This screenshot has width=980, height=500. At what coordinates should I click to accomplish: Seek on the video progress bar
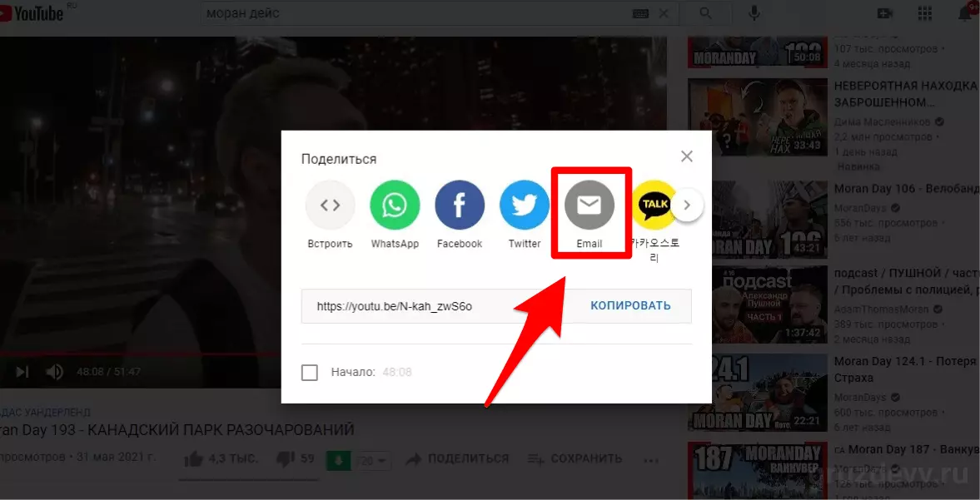click(141, 354)
